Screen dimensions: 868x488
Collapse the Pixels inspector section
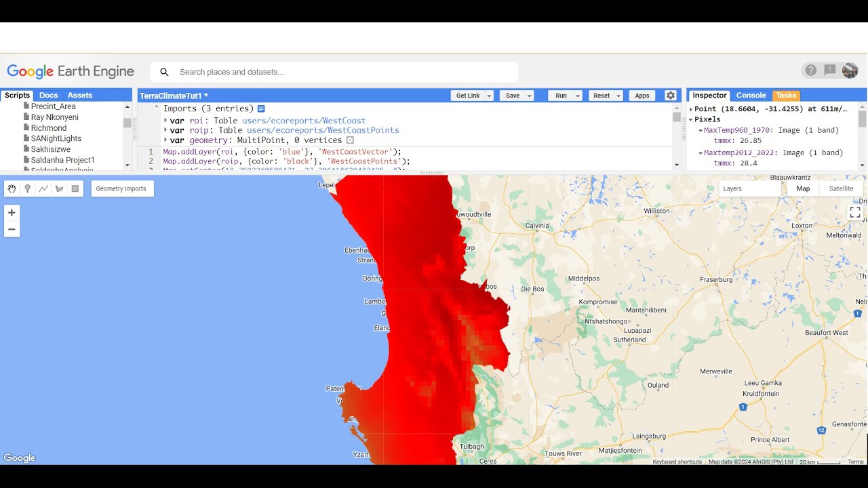[691, 119]
